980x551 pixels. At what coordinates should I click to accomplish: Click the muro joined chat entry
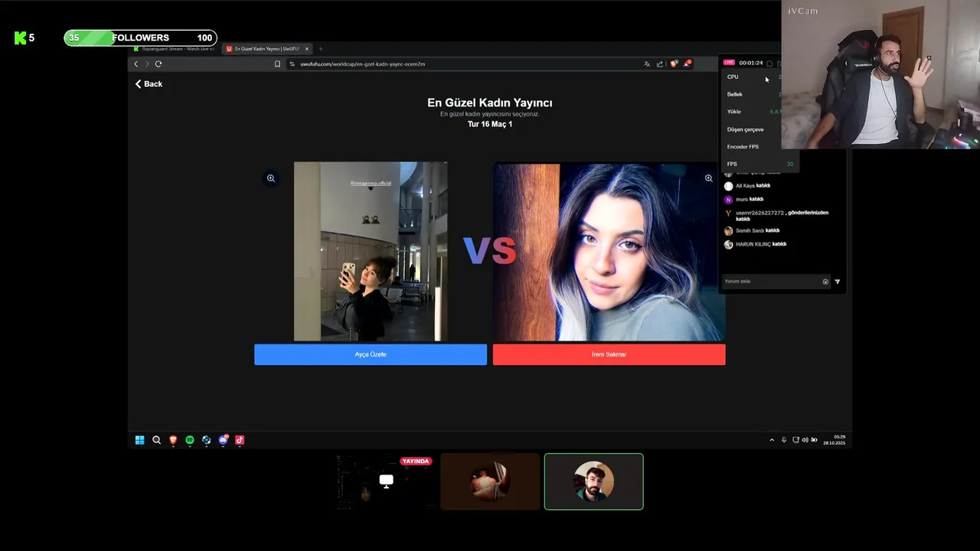[x=743, y=199]
